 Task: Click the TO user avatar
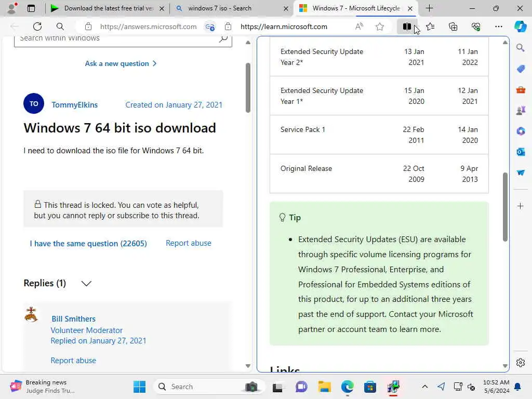[34, 103]
